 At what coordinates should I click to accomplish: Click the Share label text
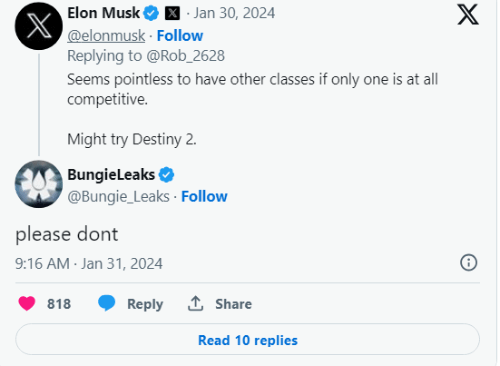[233, 304]
